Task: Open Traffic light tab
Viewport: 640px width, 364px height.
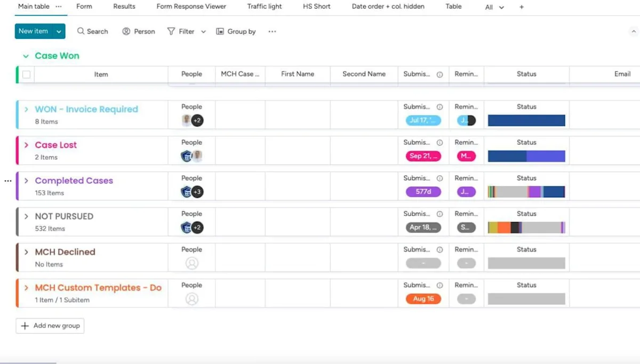Action: (265, 6)
